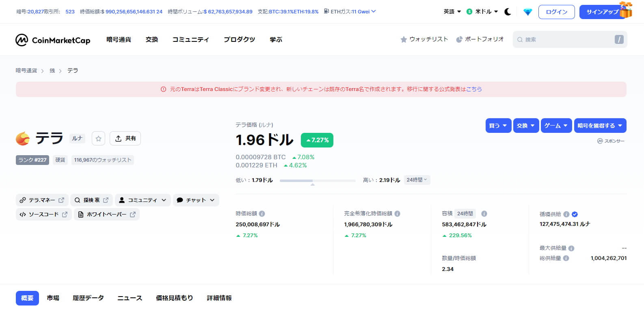Open the 学ぶ nav menu

pos(276,40)
